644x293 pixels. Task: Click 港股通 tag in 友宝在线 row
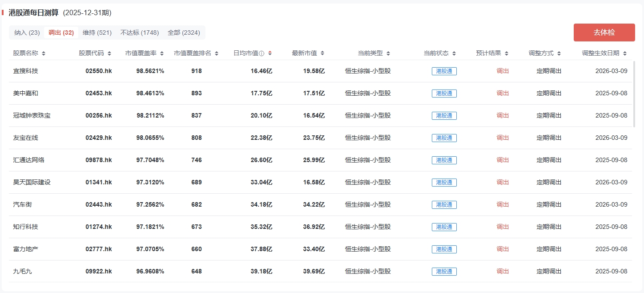coord(444,138)
